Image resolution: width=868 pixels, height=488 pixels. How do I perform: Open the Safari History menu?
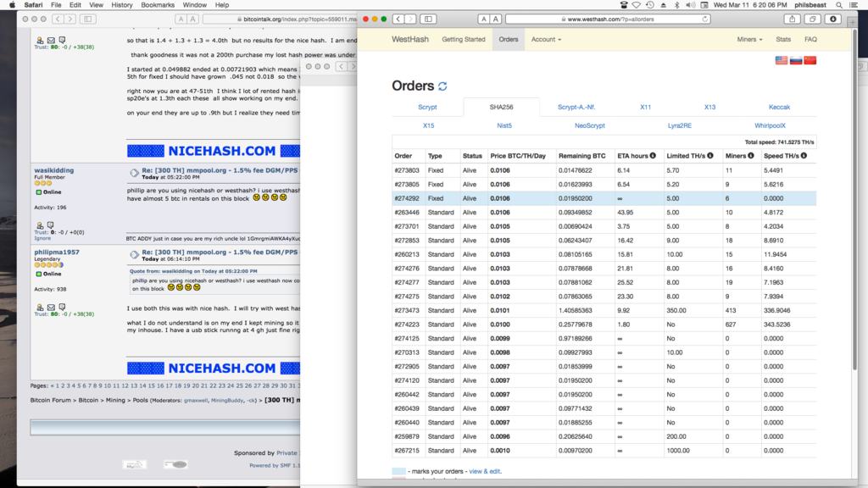coord(122,5)
